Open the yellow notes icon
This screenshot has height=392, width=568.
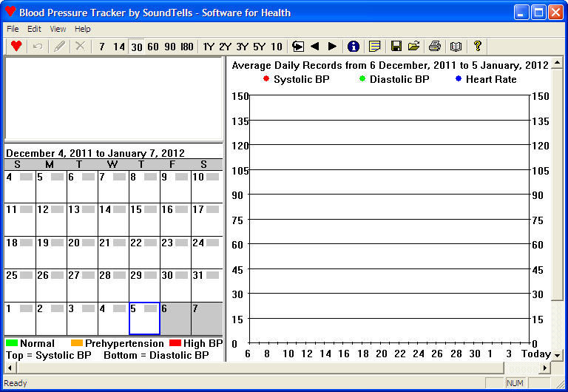coord(374,47)
